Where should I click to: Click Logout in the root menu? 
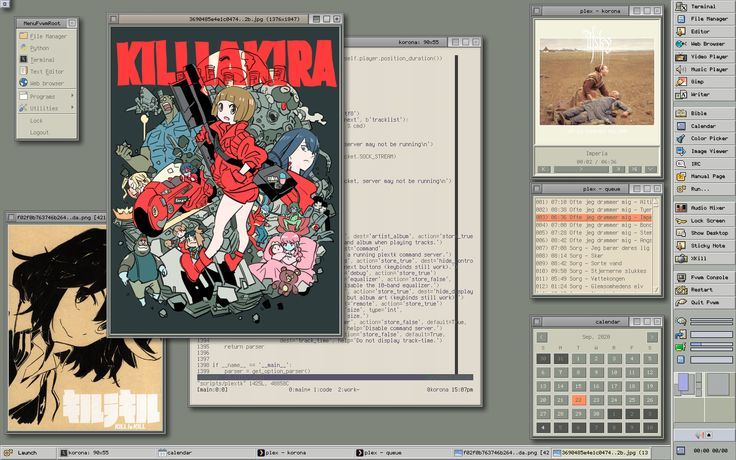coord(39,132)
